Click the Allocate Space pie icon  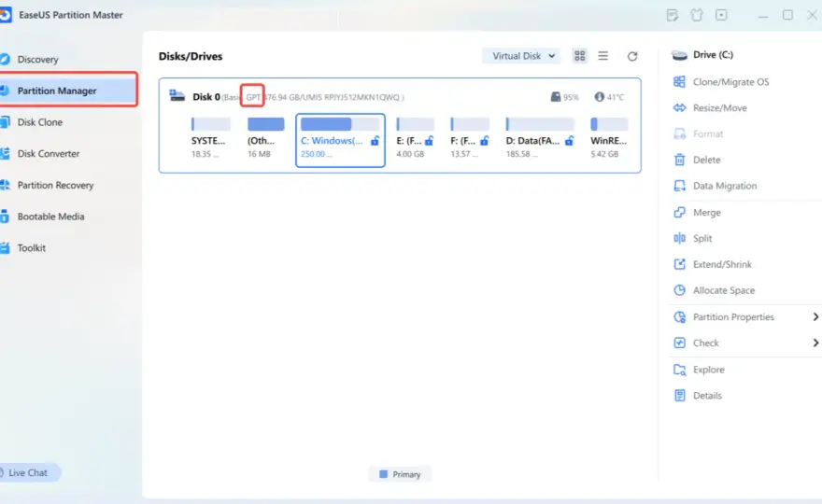coord(679,290)
